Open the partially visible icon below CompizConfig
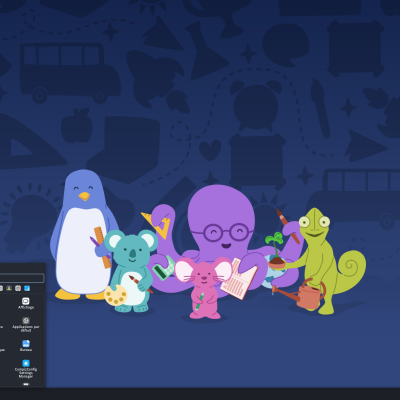This screenshot has width=400, height=400. tap(26, 384)
